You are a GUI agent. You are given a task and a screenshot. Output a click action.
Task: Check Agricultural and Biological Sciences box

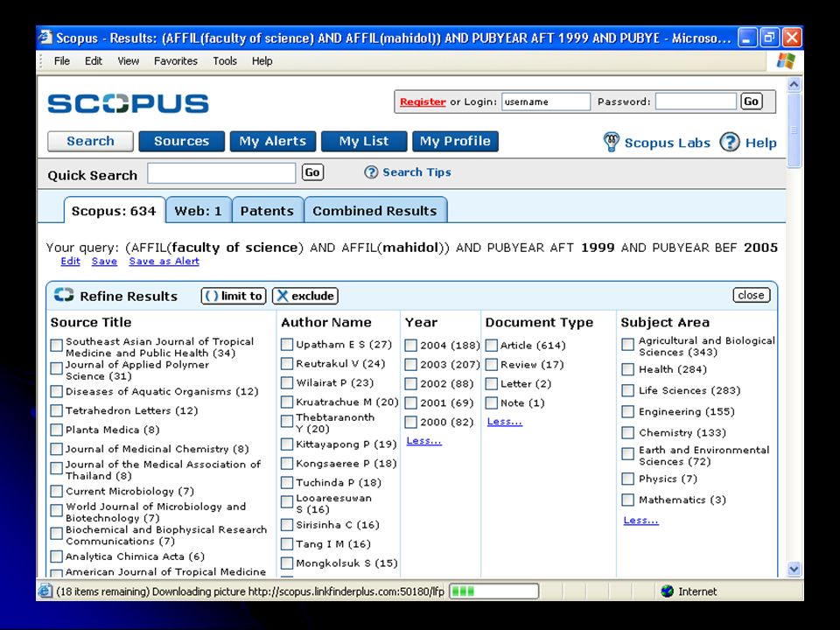tap(628, 344)
